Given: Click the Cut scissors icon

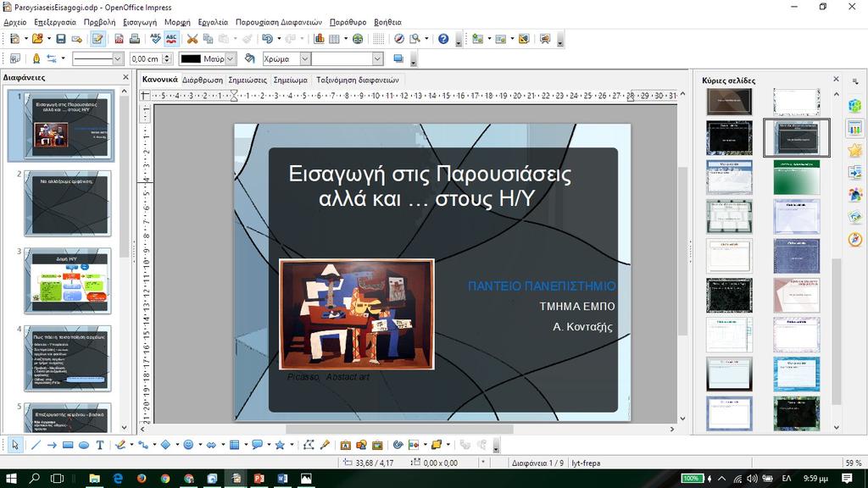Looking at the screenshot, I should pos(192,39).
